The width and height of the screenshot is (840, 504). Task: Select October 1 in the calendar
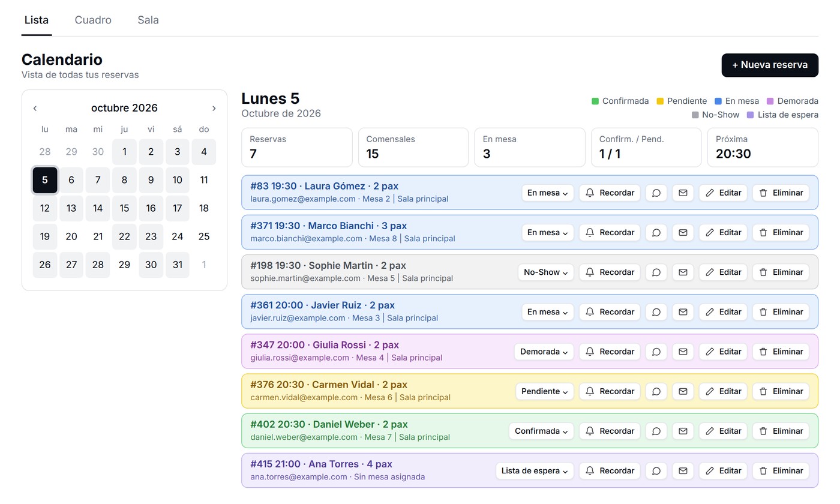point(124,152)
